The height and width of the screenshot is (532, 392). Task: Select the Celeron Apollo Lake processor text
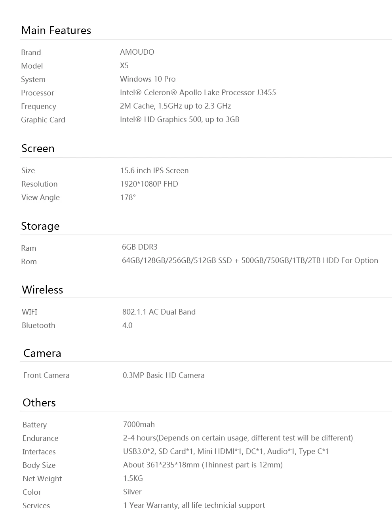point(198,92)
